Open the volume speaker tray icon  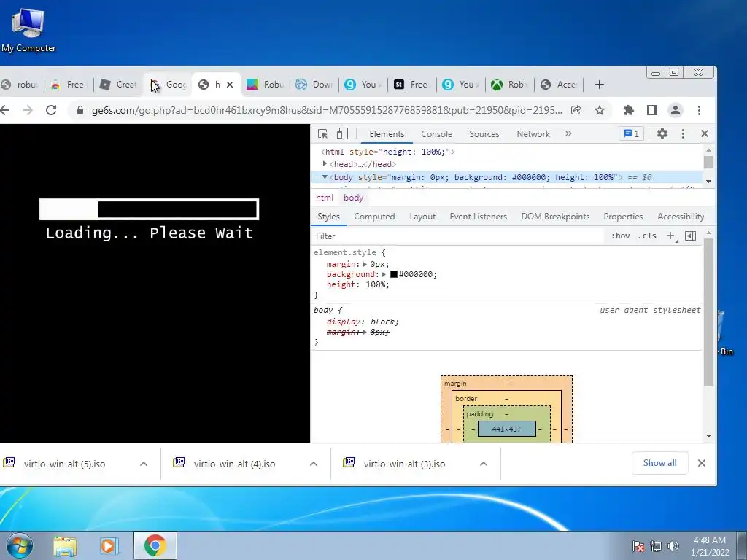click(673, 545)
